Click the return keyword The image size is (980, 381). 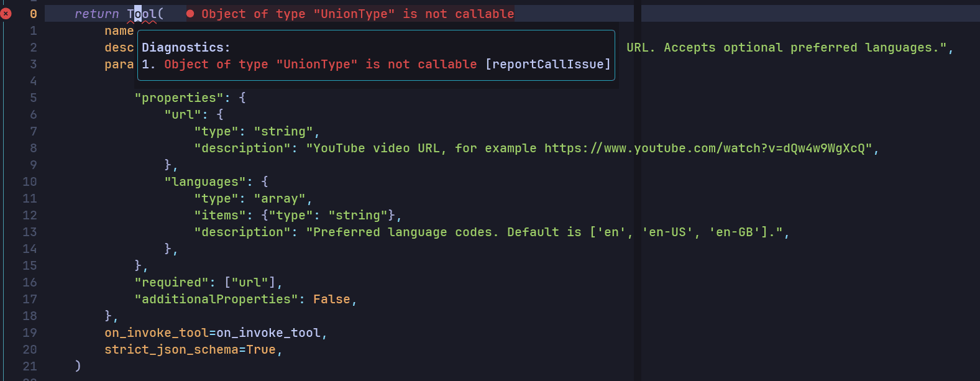(96, 14)
